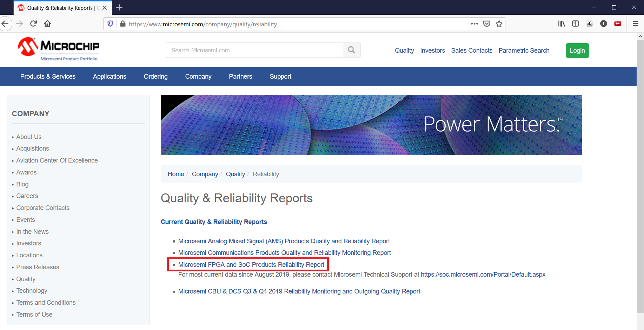Image resolution: width=644 pixels, height=330 pixels.
Task: Open a new tab with the plus button
Action: click(x=119, y=7)
